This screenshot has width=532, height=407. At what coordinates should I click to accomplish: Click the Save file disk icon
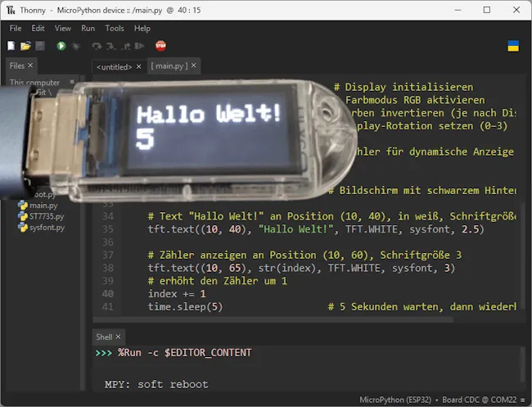click(x=39, y=47)
